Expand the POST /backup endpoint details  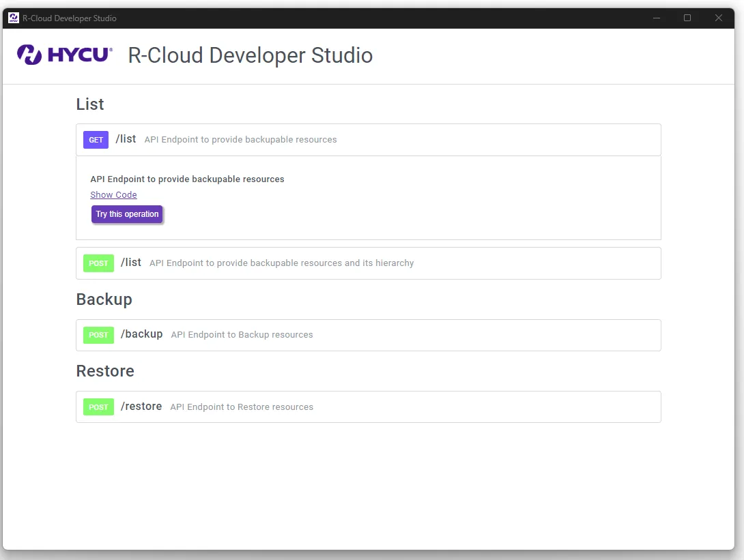(x=369, y=335)
